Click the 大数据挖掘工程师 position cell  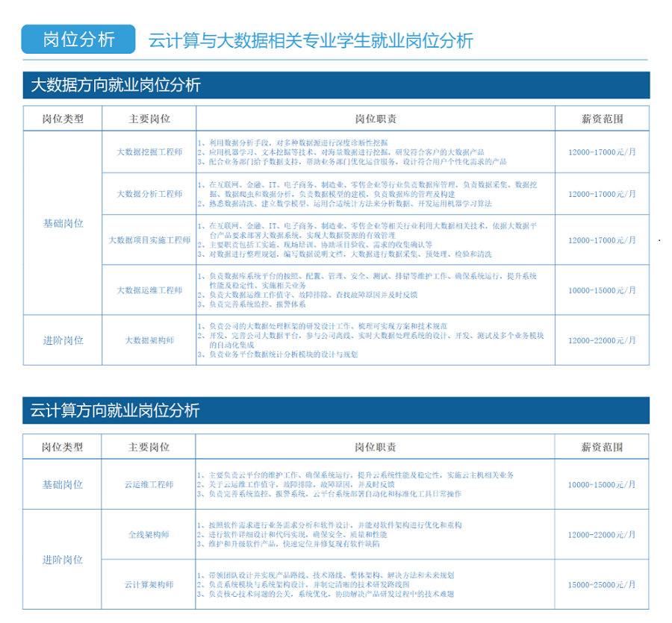[149, 151]
